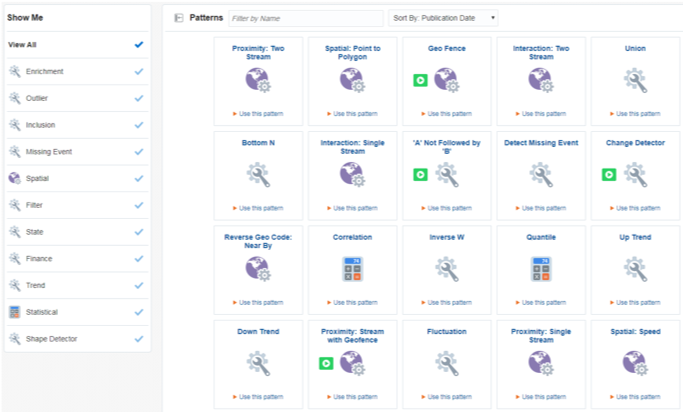Click the Quantile calculator icon
The height and width of the screenshot is (412, 683).
point(540,269)
